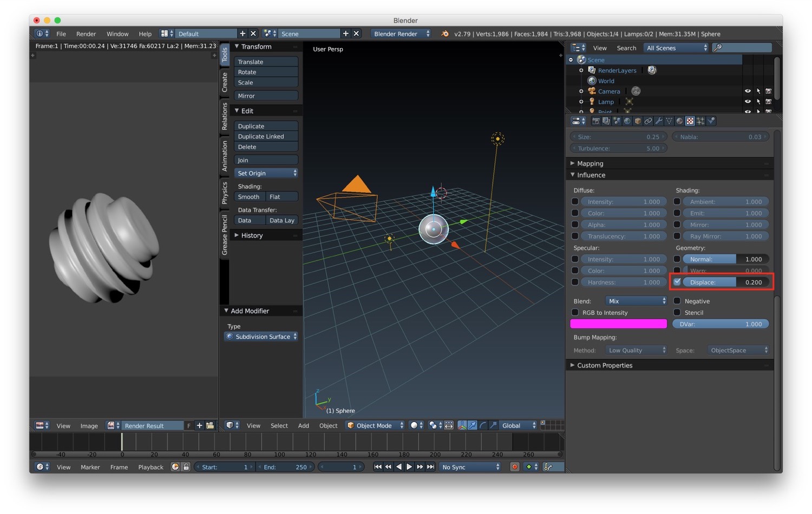Open the Object properties tab cube icon
The image size is (812, 514).
pos(638,121)
